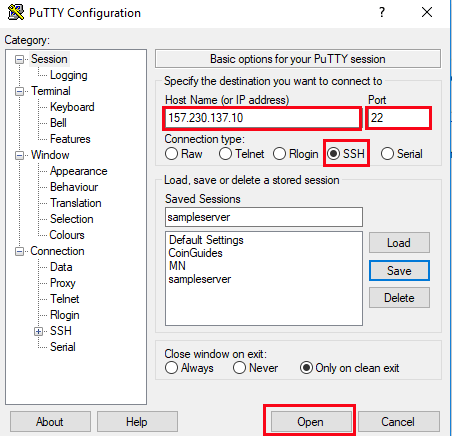Image resolution: width=452 pixels, height=436 pixels.
Task: Go to the Proxy category
Action: [63, 283]
